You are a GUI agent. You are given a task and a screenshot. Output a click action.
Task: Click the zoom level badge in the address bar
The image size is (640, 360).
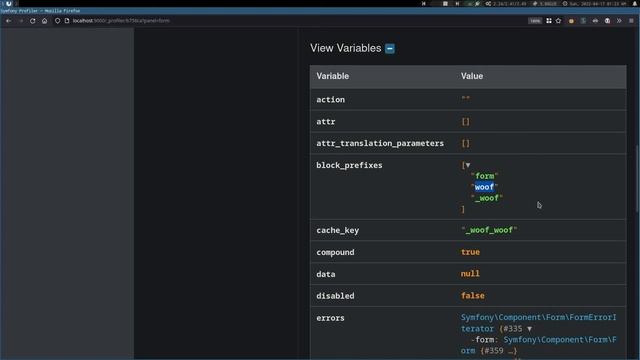(535, 21)
